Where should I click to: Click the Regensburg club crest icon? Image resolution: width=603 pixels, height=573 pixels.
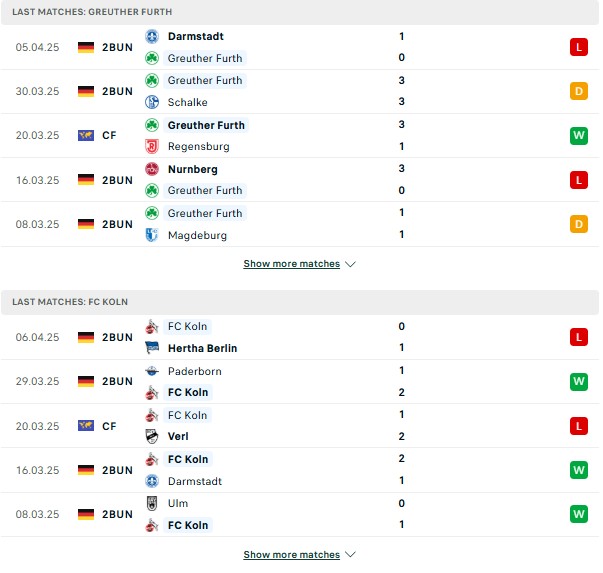[152, 147]
